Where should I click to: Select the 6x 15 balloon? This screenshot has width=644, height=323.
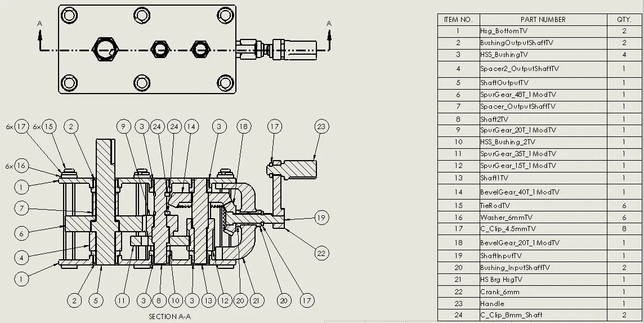(49, 127)
